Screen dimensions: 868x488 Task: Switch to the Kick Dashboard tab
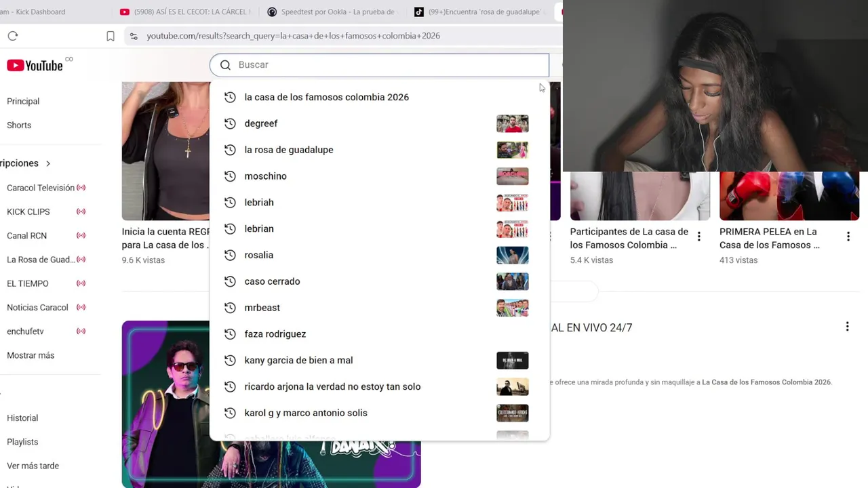coord(33,12)
